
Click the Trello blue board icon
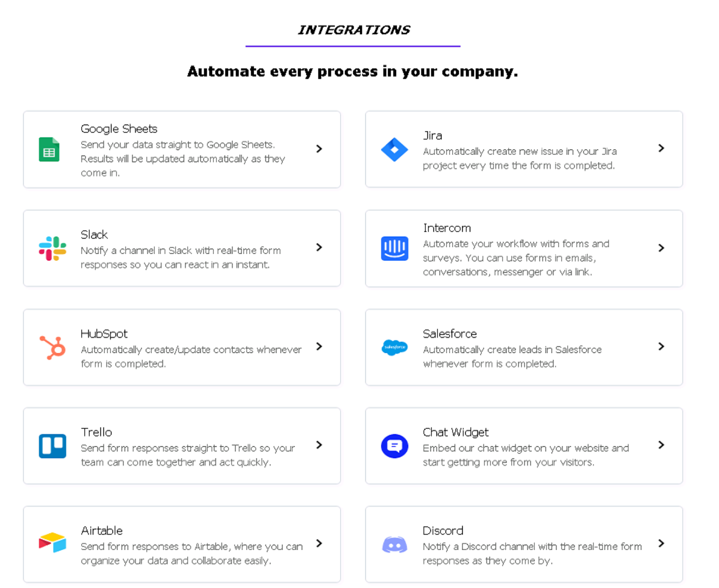52,446
